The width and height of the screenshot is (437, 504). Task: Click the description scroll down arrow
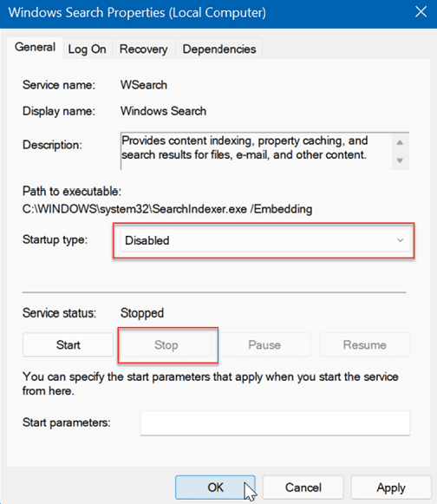coord(400,160)
